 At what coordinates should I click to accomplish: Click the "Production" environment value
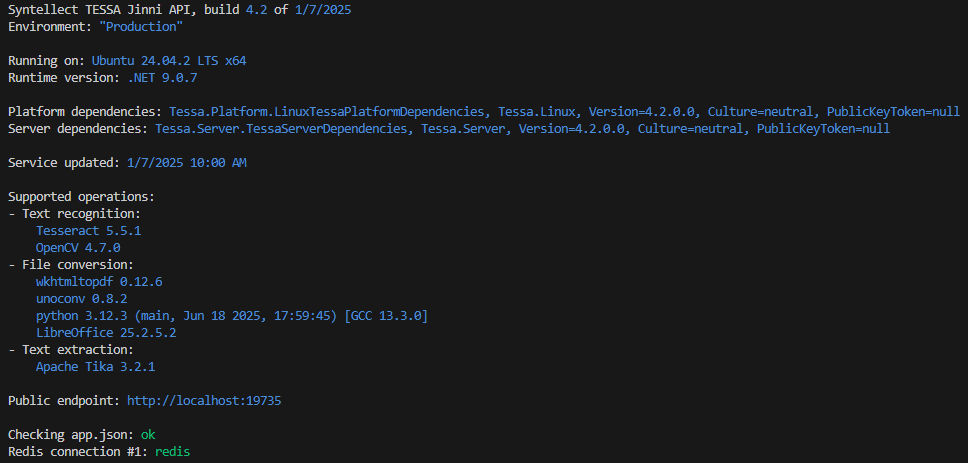tap(141, 27)
